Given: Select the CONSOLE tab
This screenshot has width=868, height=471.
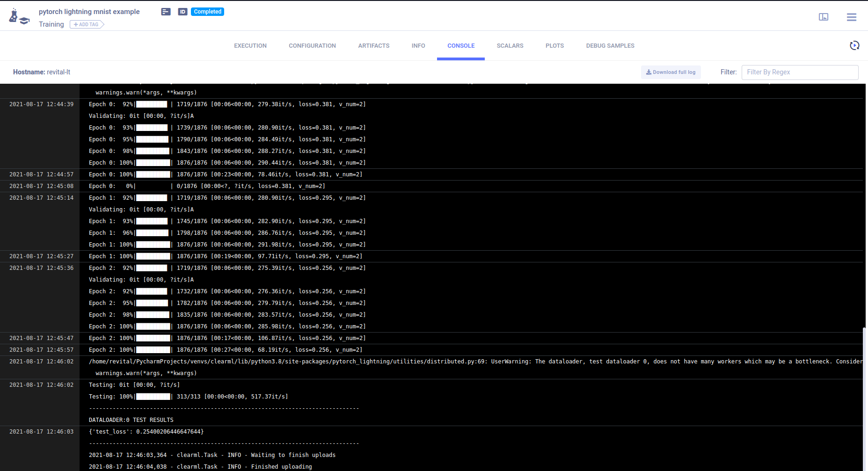Looking at the screenshot, I should click(x=460, y=46).
